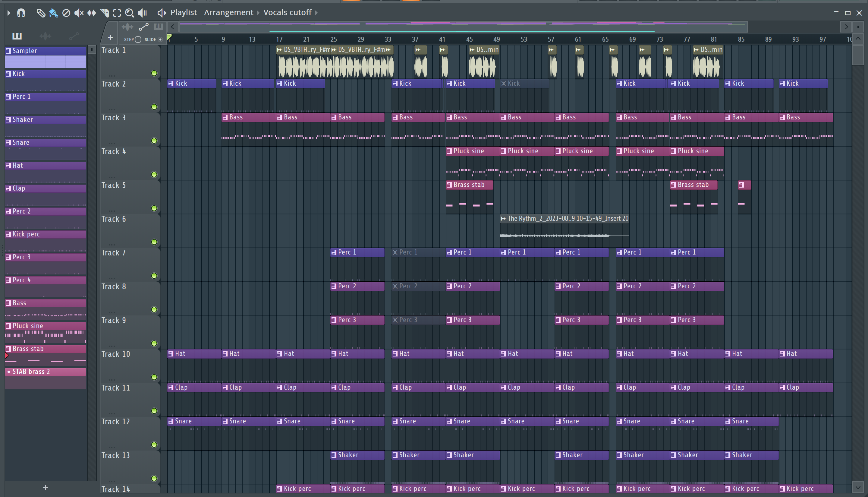Select the Draw pencil tool

41,13
